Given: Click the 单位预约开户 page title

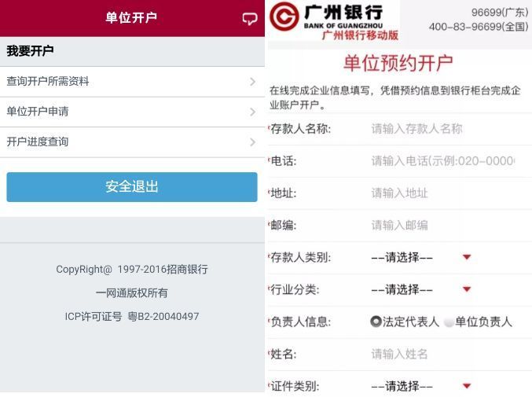Looking at the screenshot, I should click(x=398, y=63).
